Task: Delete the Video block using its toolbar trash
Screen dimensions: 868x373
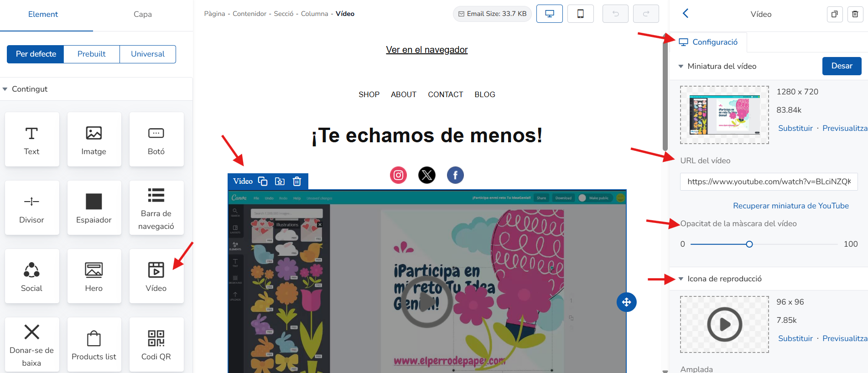Action: (x=297, y=181)
